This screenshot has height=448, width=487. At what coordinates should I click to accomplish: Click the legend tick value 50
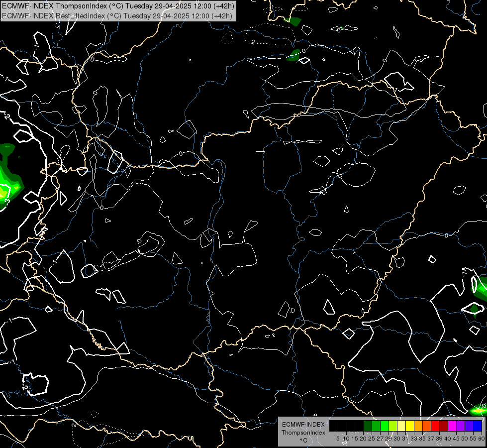click(x=464, y=439)
